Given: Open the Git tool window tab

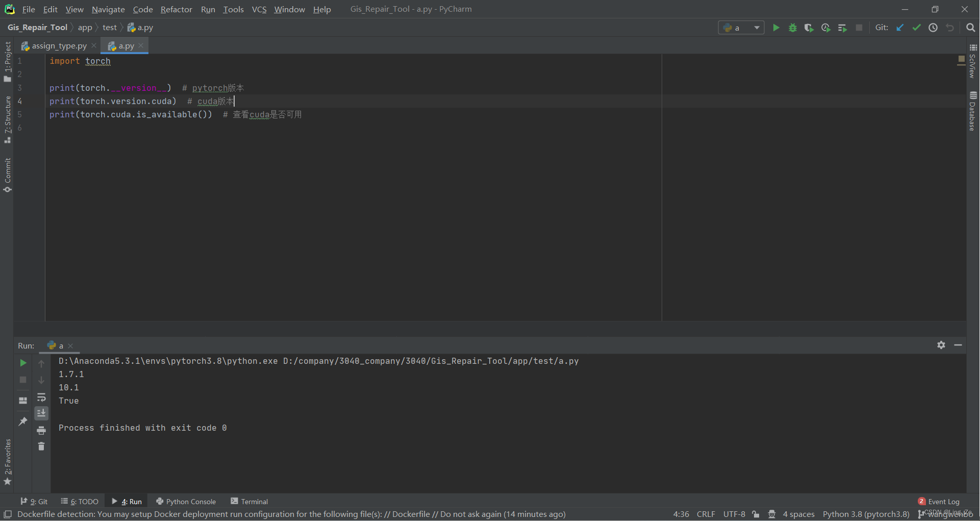Looking at the screenshot, I should pos(34,502).
